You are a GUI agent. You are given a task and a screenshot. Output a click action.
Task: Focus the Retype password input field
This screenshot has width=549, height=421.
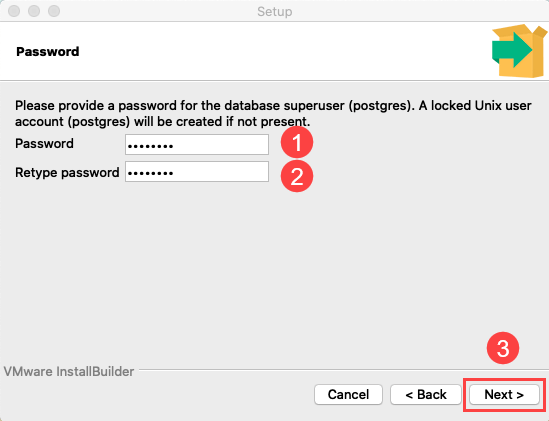(197, 172)
